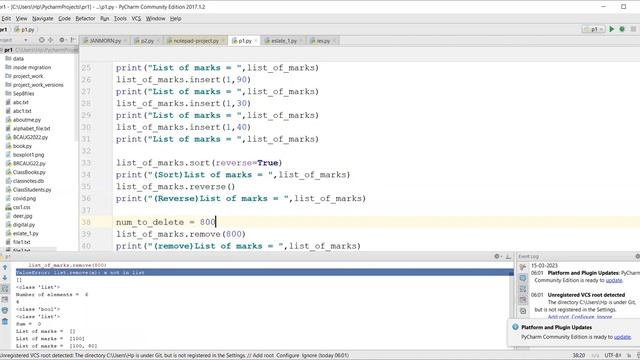This screenshot has height=360, width=640.
Task: Hide the Run panel with download-arrow icon
Action: (x=508, y=256)
